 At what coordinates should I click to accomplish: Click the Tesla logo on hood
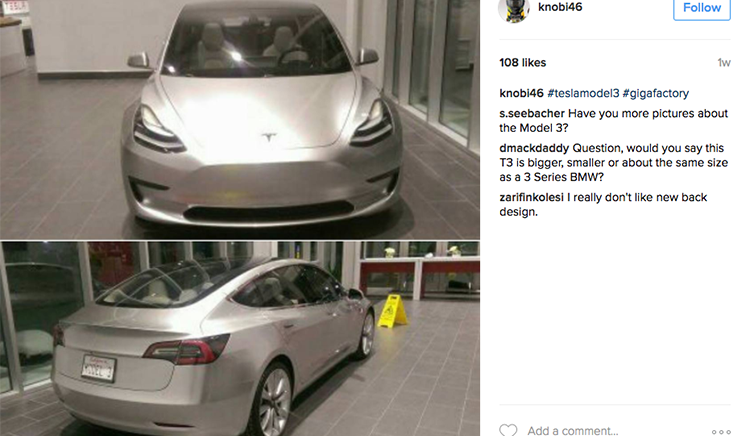click(x=269, y=137)
